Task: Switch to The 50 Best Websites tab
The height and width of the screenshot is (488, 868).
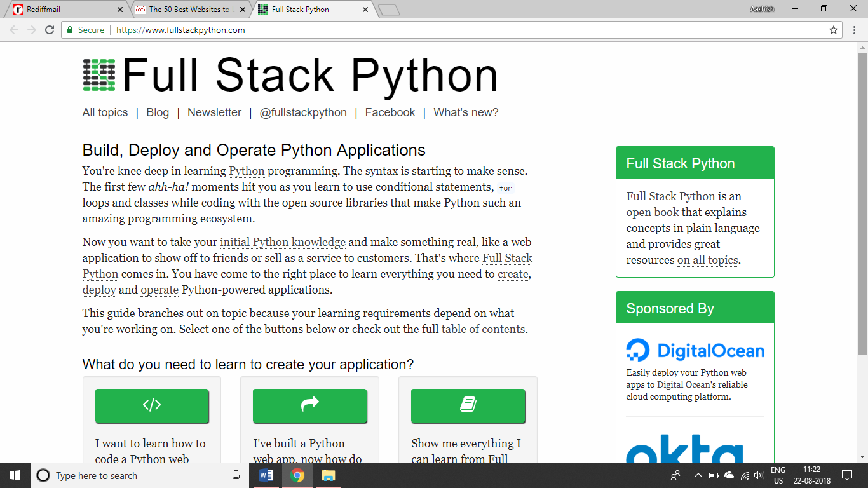Action: pos(189,10)
